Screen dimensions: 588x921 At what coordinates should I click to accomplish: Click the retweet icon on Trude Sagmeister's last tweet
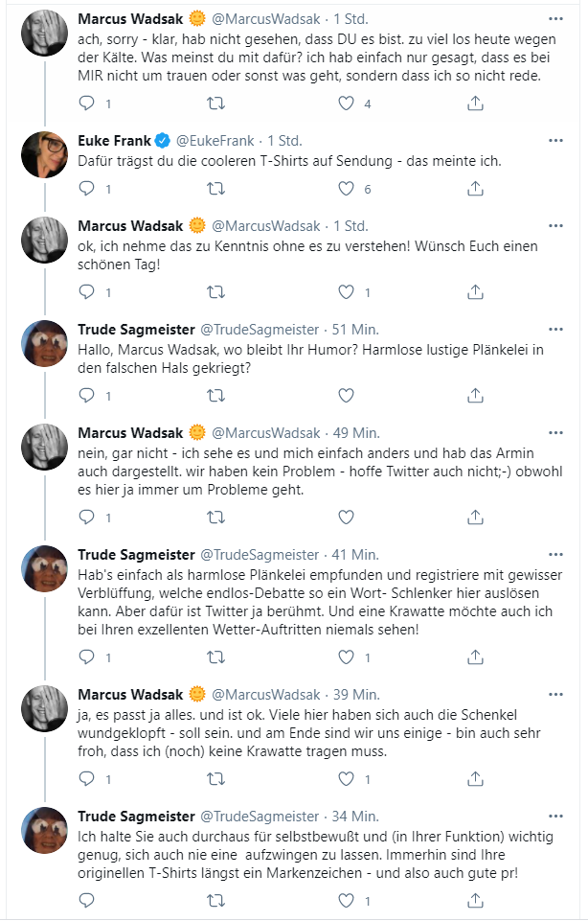215,899
